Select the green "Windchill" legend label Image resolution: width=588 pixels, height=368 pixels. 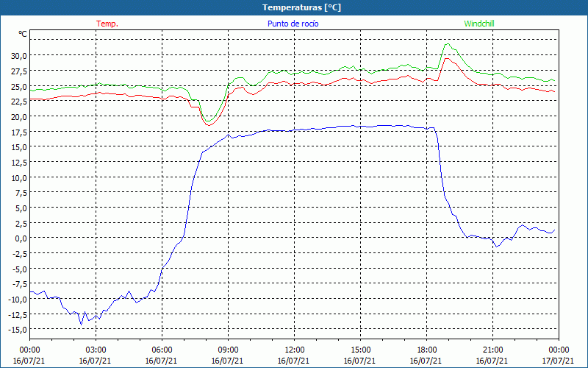click(479, 24)
